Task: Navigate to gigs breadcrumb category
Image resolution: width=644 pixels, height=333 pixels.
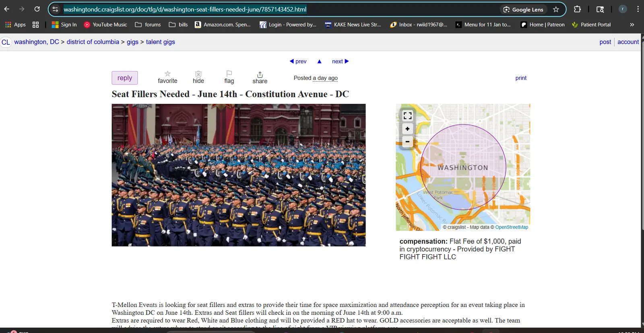Action: [132, 42]
